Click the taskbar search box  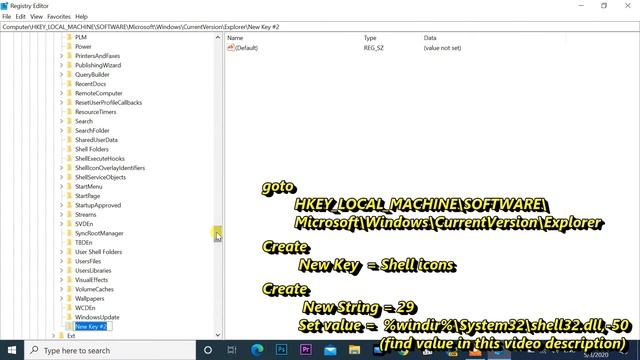point(110,350)
